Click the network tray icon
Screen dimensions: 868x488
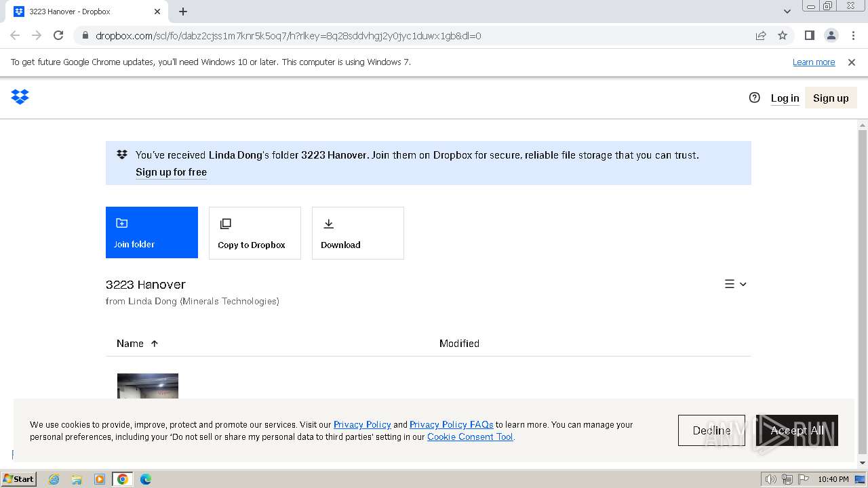tap(787, 479)
